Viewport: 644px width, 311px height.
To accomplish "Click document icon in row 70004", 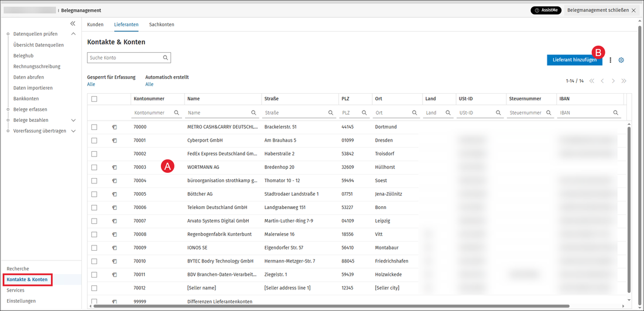I will [x=115, y=181].
